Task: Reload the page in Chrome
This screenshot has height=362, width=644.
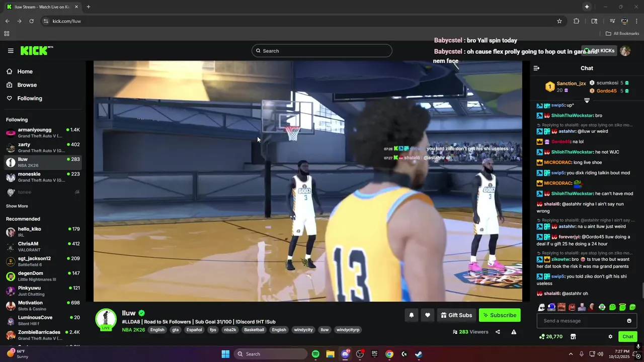Action: coord(31,21)
